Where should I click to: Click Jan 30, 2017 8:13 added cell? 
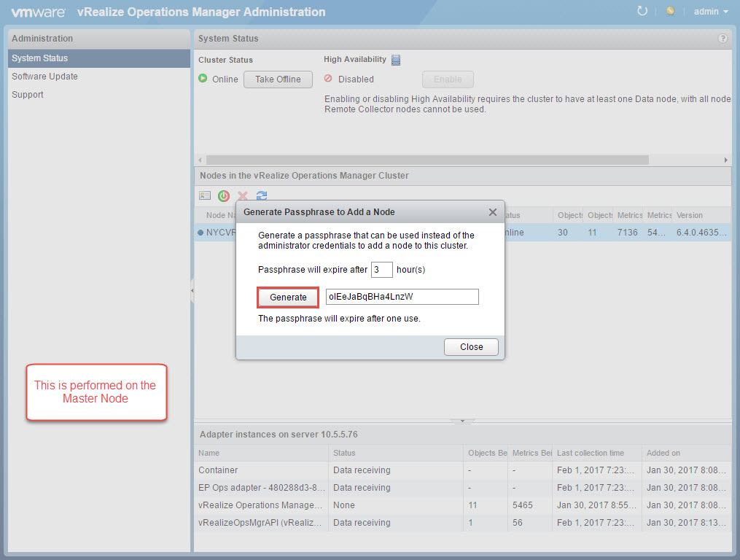click(x=686, y=523)
